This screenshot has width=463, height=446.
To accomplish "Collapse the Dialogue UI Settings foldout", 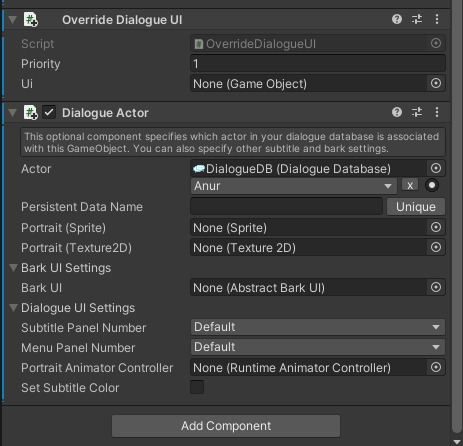I will pyautogui.click(x=13, y=308).
